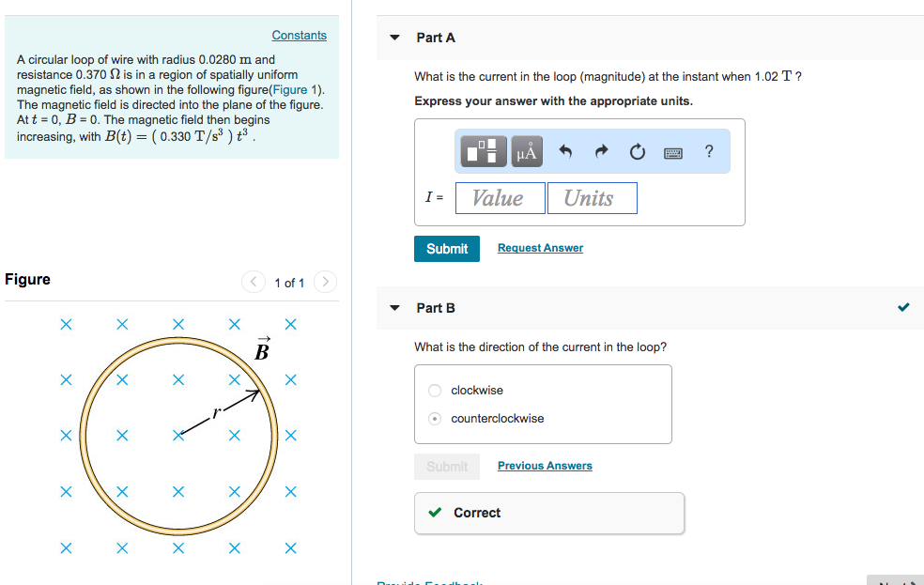This screenshot has height=585, width=924.
Task: Reset the answer field with the refresh icon
Action: pos(637,150)
